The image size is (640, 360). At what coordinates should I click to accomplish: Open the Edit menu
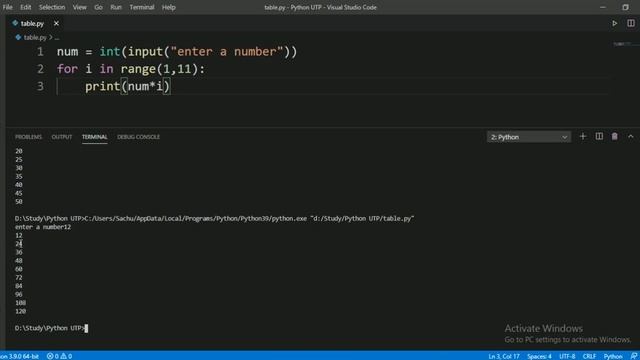click(25, 7)
